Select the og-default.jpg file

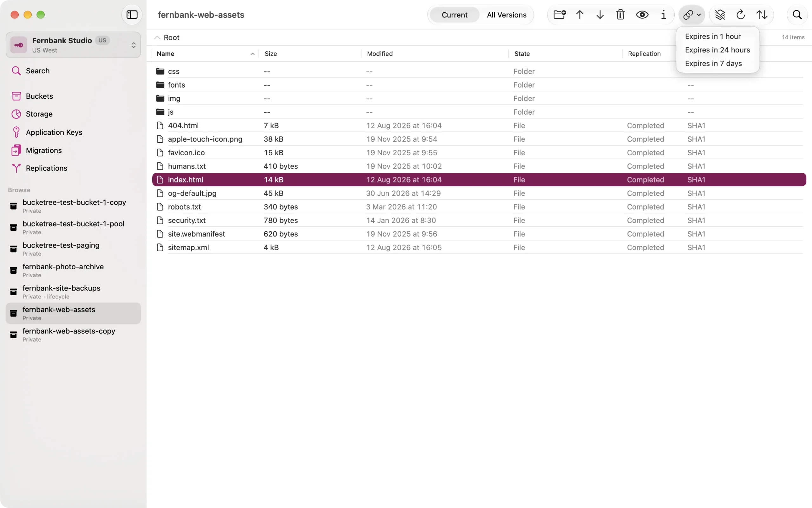coord(479,193)
